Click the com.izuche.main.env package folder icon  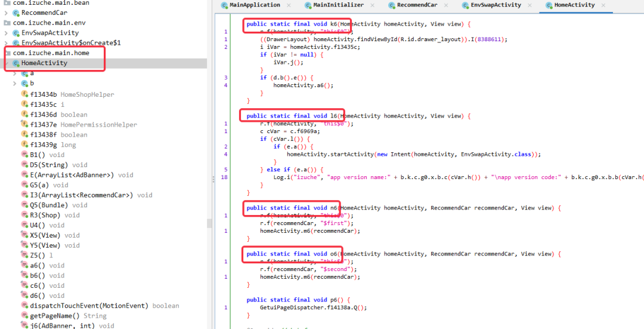point(7,23)
